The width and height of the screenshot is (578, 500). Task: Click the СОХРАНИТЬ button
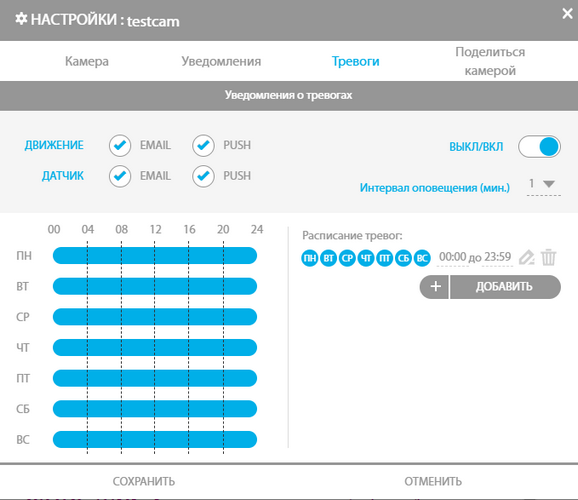tap(144, 482)
